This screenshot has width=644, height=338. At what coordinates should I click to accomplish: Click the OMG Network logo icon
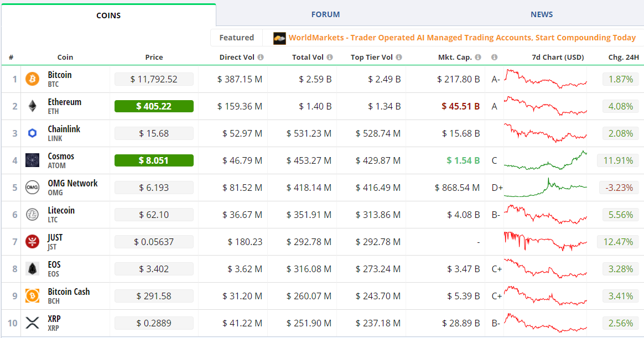[33, 188]
